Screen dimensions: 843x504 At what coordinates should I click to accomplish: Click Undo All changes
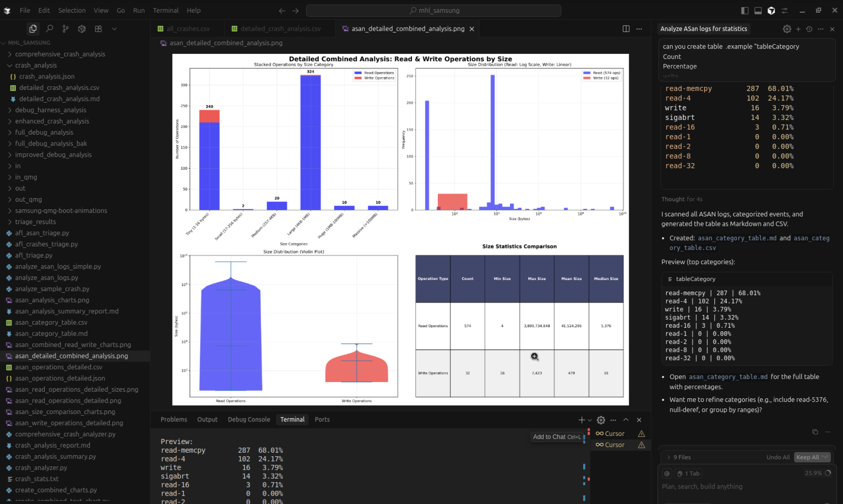pos(778,457)
